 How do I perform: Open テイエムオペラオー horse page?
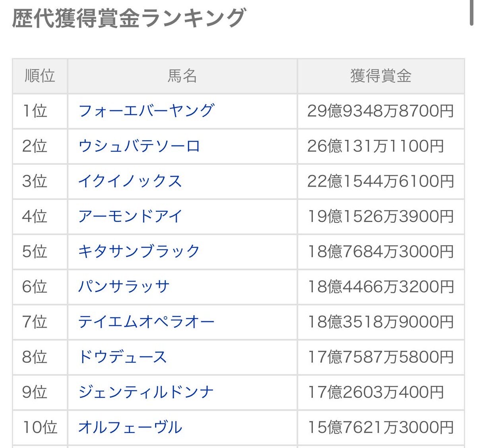146,321
